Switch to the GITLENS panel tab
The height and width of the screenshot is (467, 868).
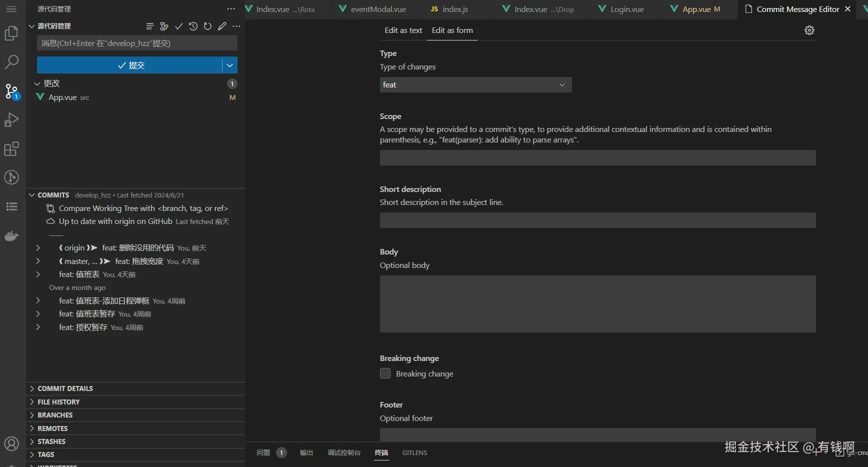tap(415, 452)
